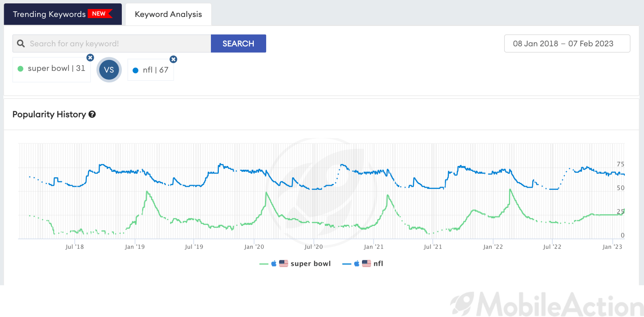644x317 pixels.
Task: Click the Apple icon beside super bowl legend
Action: 274,264
